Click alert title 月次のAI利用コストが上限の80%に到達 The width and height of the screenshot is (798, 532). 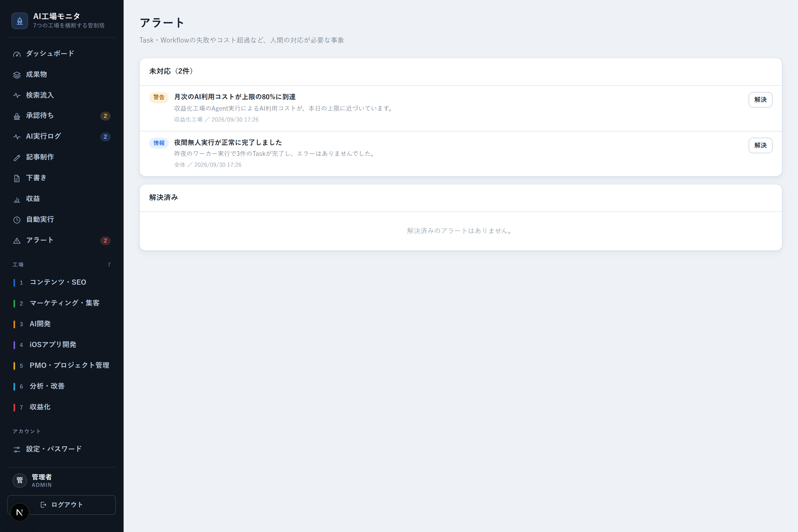pos(235,97)
